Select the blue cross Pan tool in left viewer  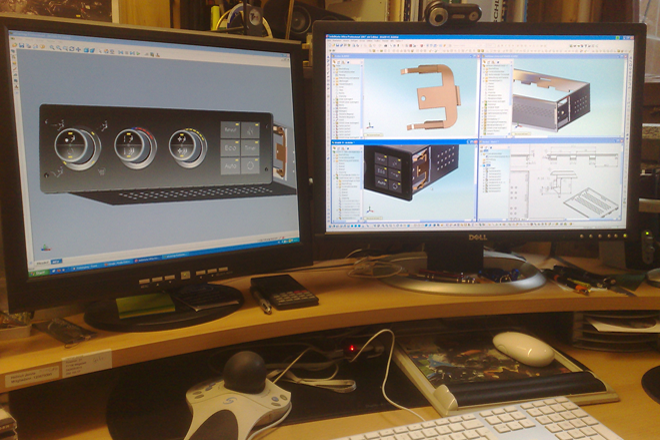[78, 50]
